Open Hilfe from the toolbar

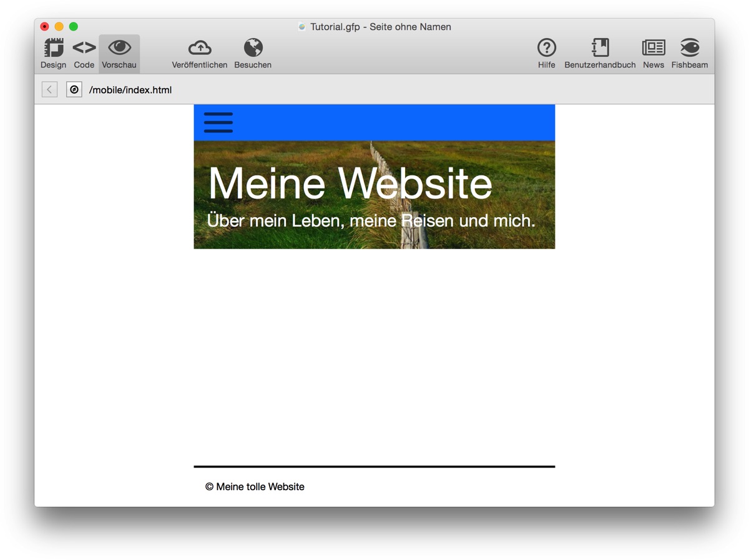(x=546, y=47)
